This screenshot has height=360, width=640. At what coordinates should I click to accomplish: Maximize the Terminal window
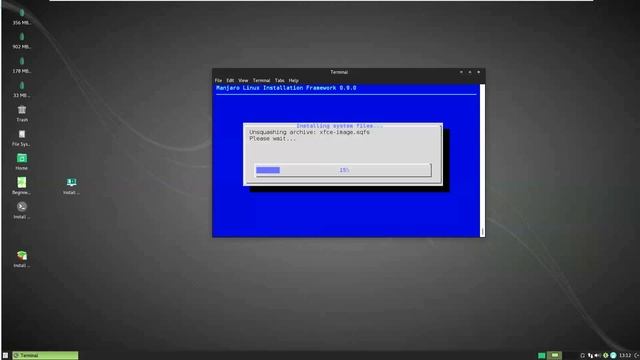[470, 72]
